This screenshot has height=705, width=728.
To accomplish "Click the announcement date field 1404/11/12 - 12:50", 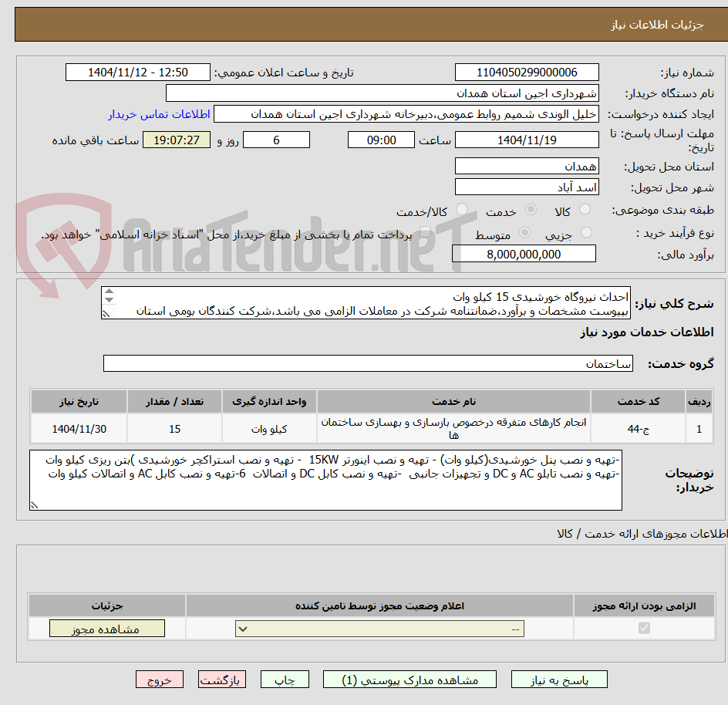I will (x=138, y=73).
